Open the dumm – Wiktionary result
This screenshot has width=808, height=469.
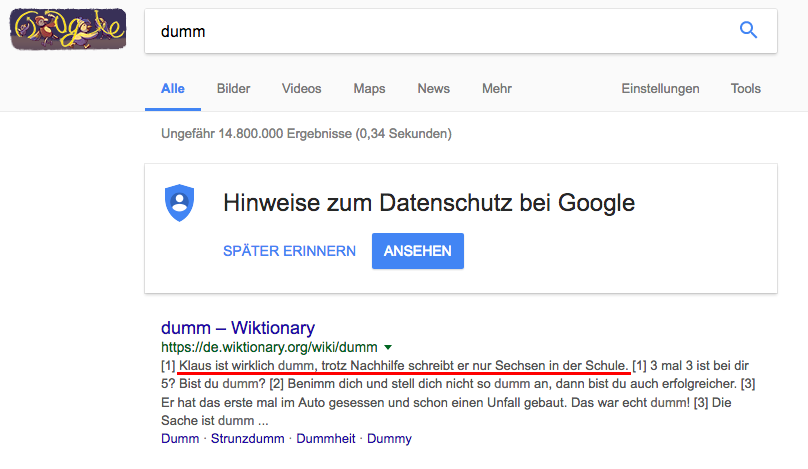coord(238,328)
